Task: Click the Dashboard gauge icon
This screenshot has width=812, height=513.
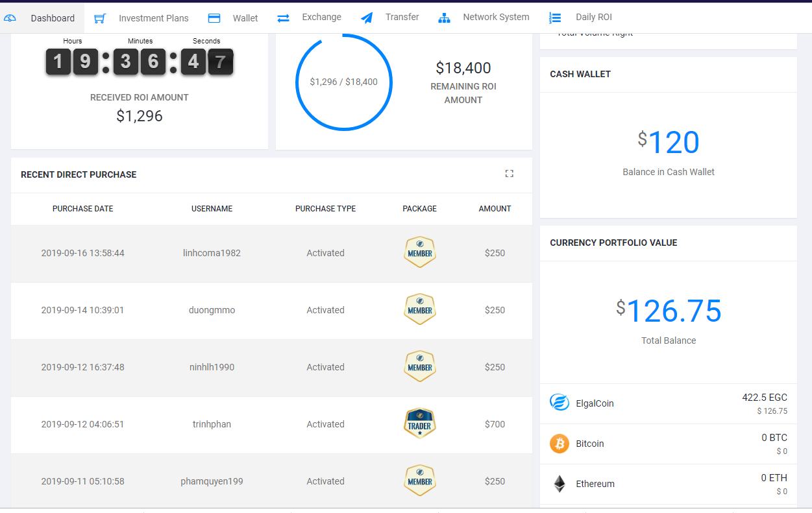Action: [10, 18]
